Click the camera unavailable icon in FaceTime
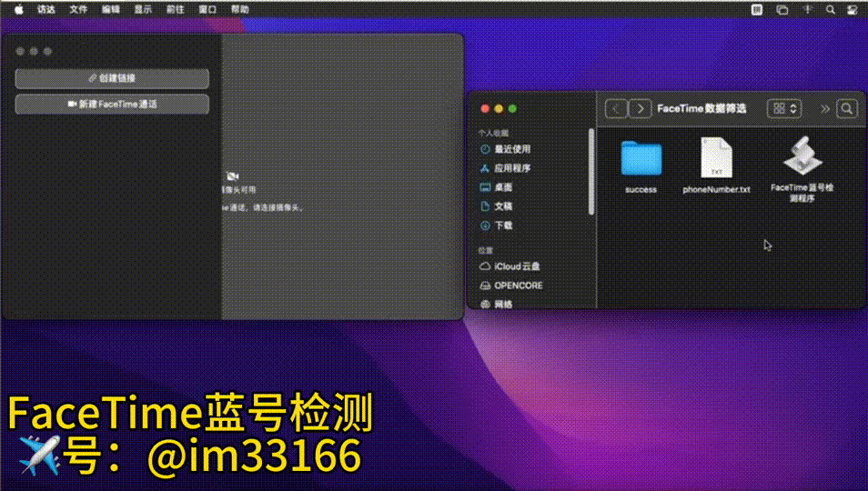This screenshot has height=491, width=868. pyautogui.click(x=233, y=176)
